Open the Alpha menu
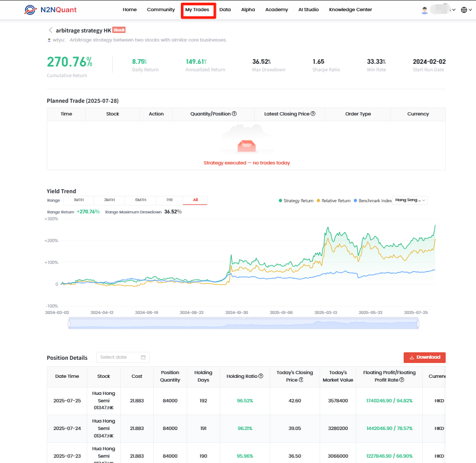The image size is (476, 463). pyautogui.click(x=248, y=10)
